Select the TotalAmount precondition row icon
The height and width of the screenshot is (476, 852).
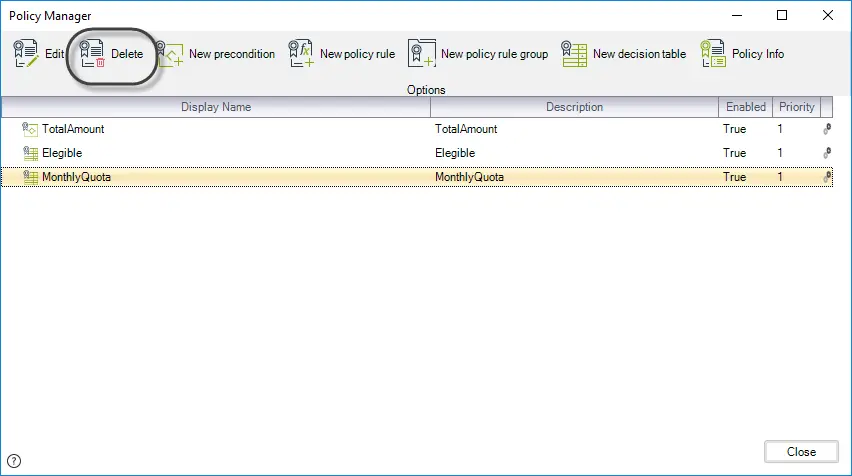(x=30, y=129)
